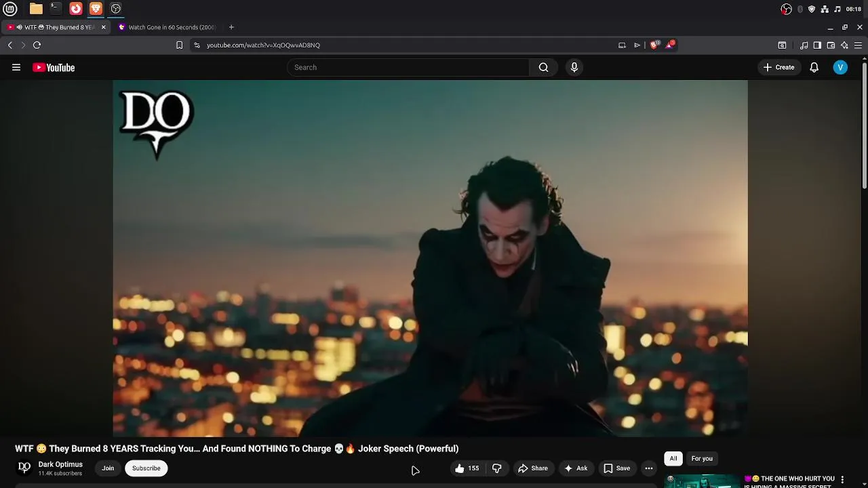This screenshot has height=488, width=868.
Task: Open the Brave Rewards triangle icon
Action: click(x=670, y=45)
